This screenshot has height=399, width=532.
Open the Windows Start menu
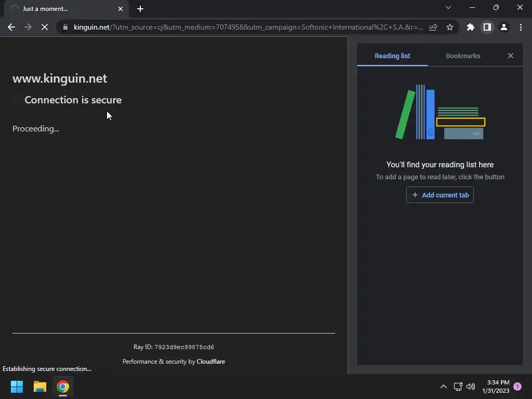[x=17, y=387]
